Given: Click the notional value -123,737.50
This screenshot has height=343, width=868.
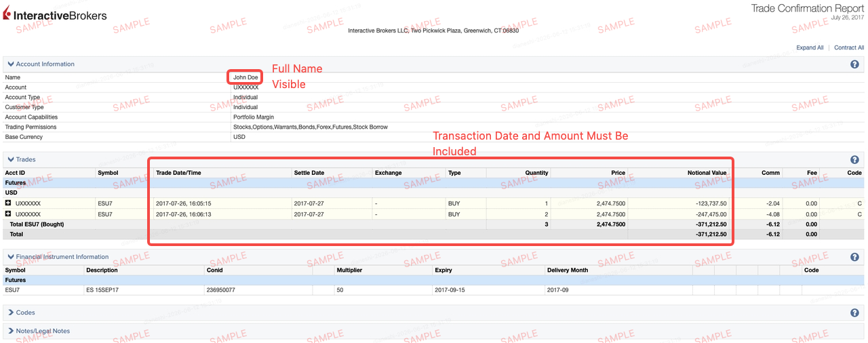Looking at the screenshot, I should click(x=709, y=203).
